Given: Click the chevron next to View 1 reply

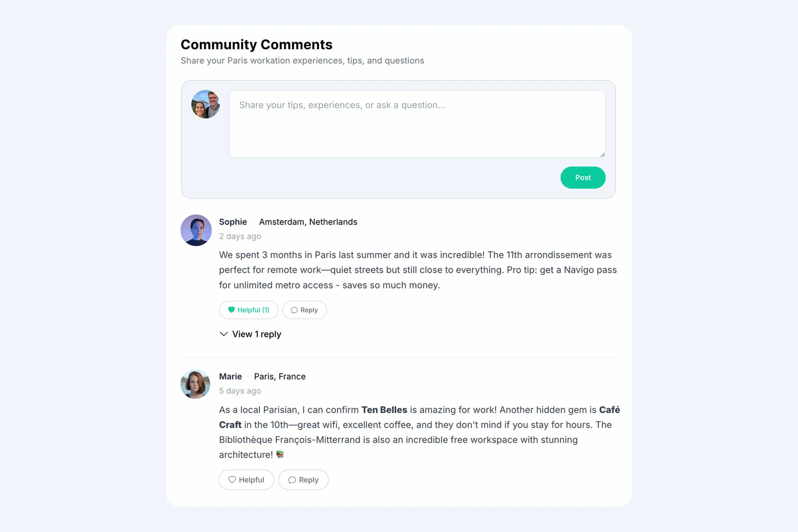Looking at the screenshot, I should (x=223, y=334).
